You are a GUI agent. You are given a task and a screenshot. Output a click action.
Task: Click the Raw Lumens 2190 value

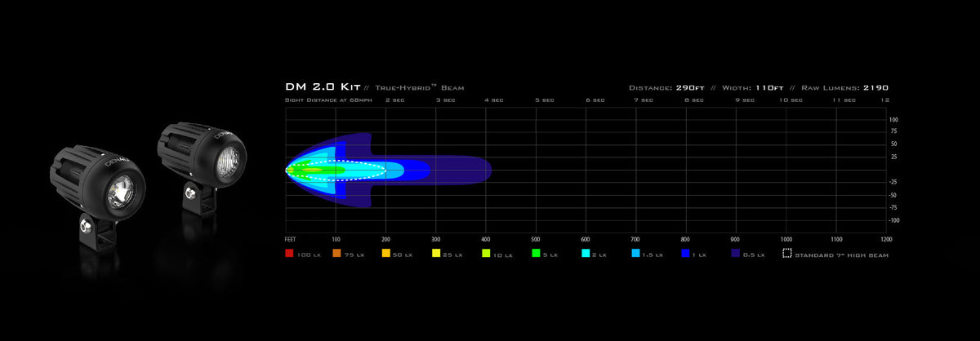(x=874, y=87)
